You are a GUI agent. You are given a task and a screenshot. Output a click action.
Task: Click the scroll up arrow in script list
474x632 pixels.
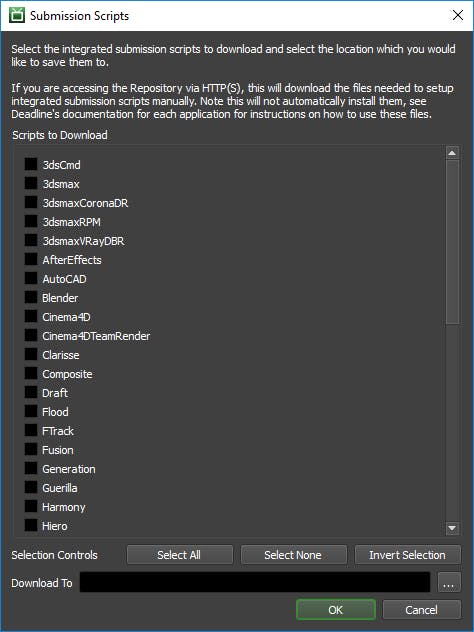pyautogui.click(x=452, y=153)
